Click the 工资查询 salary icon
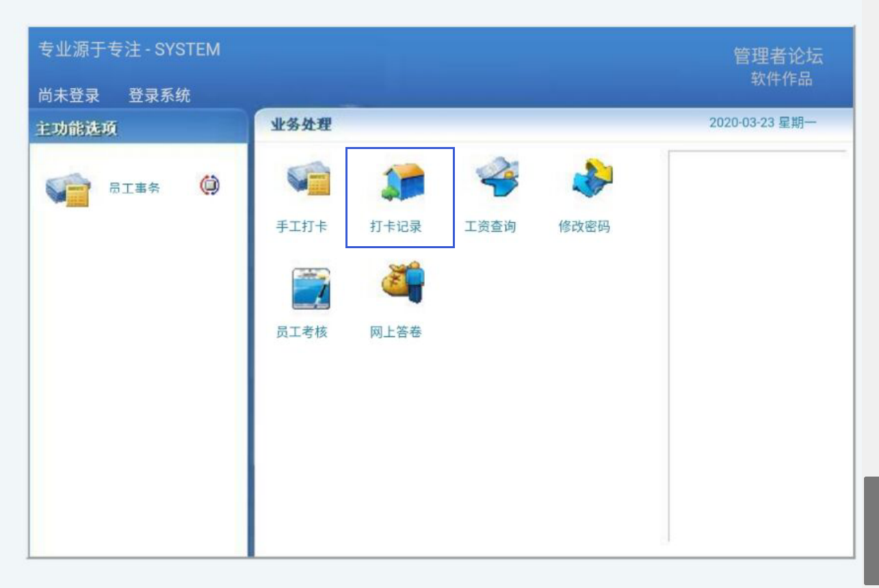This screenshot has height=588, width=879. point(496,179)
